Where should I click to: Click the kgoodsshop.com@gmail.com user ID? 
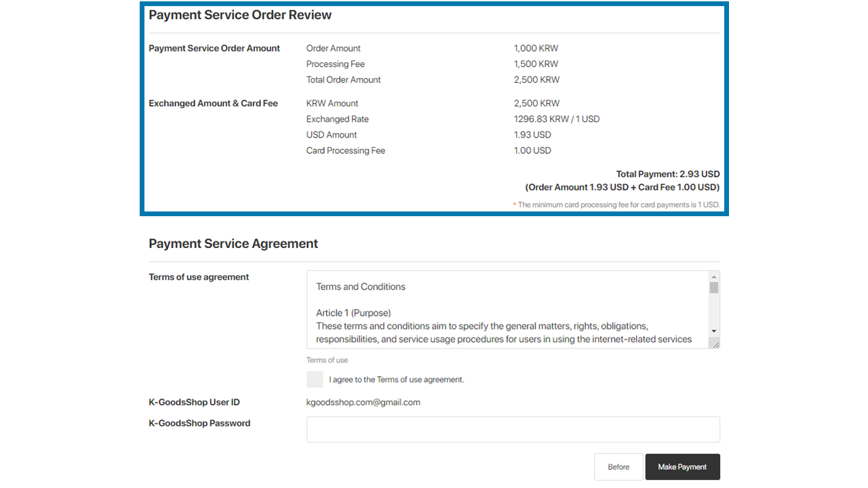pos(363,403)
